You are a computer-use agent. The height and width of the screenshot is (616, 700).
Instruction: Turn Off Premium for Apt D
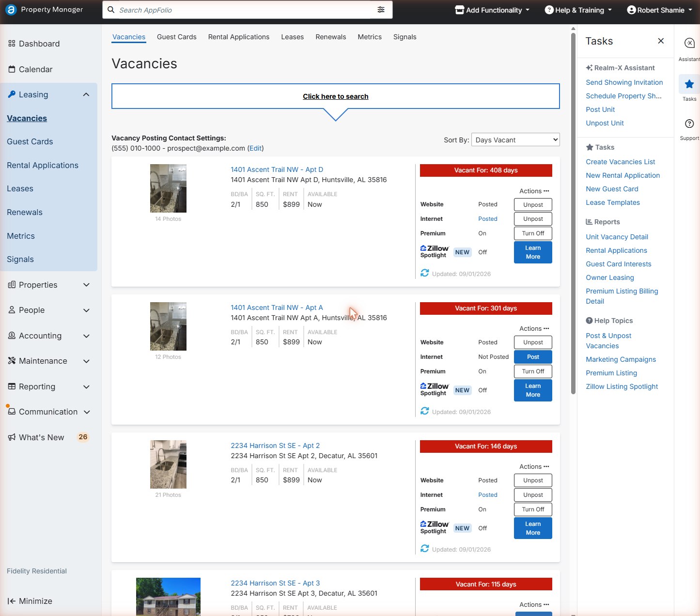[x=533, y=233]
